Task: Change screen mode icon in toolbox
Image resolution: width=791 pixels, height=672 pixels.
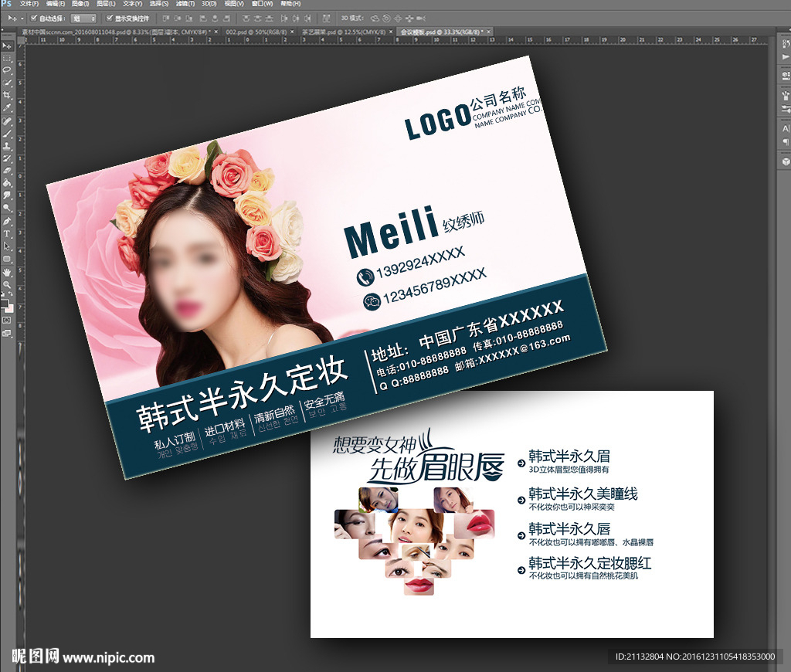Action: (6, 333)
